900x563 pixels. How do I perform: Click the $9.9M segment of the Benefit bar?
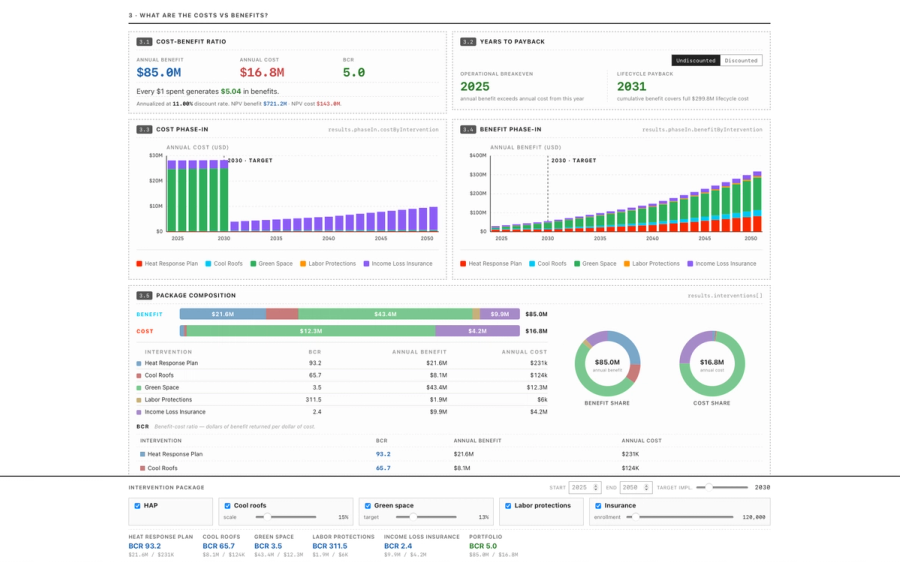[x=499, y=314]
